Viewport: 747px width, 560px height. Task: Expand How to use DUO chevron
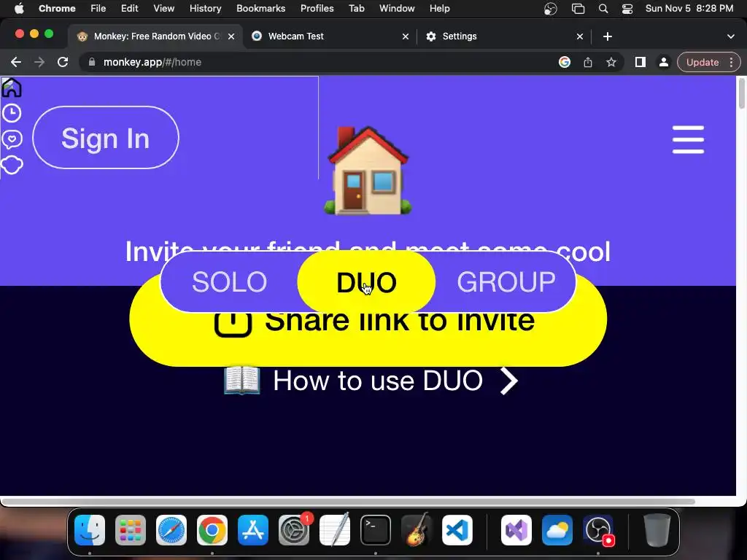(x=508, y=381)
